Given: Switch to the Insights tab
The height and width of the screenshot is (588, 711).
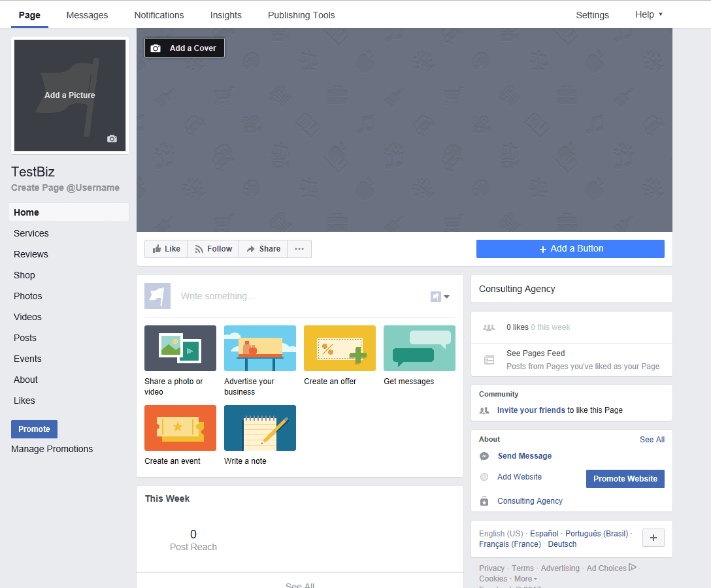Looking at the screenshot, I should coord(225,15).
